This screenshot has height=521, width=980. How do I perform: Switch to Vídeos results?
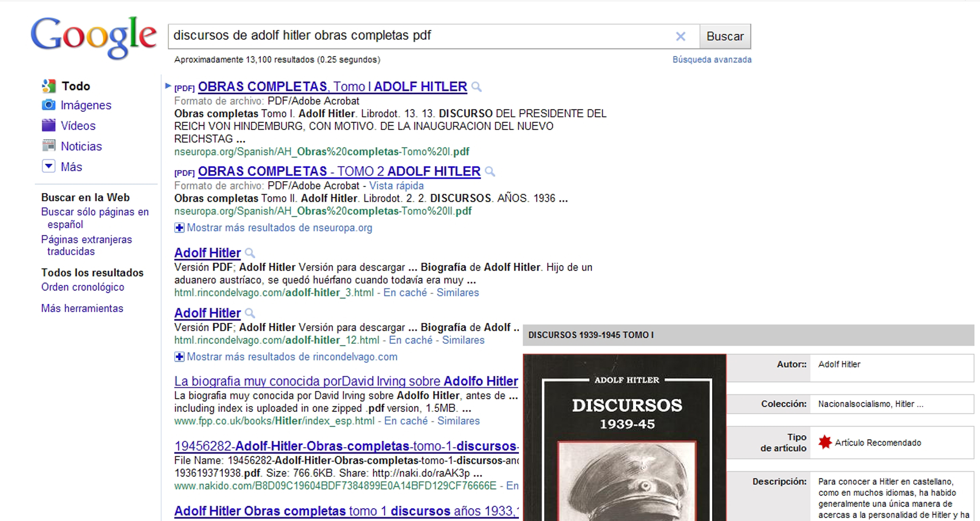(x=78, y=126)
